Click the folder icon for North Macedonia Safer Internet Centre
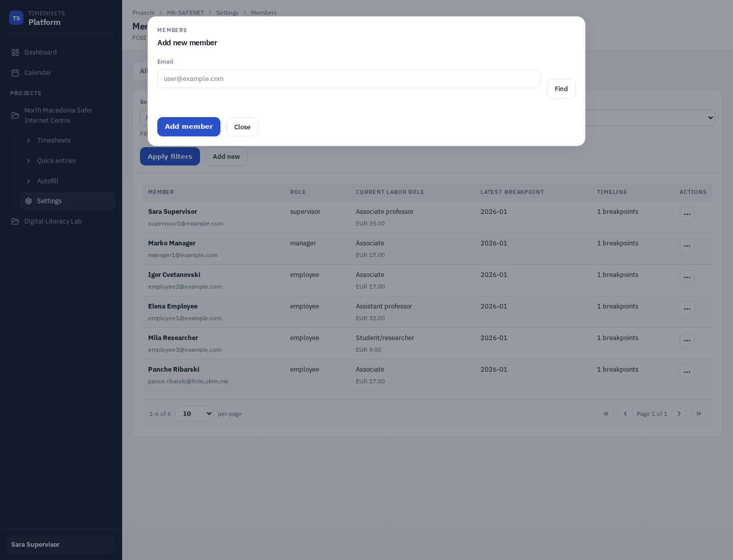This screenshot has height=560, width=733. 15,116
